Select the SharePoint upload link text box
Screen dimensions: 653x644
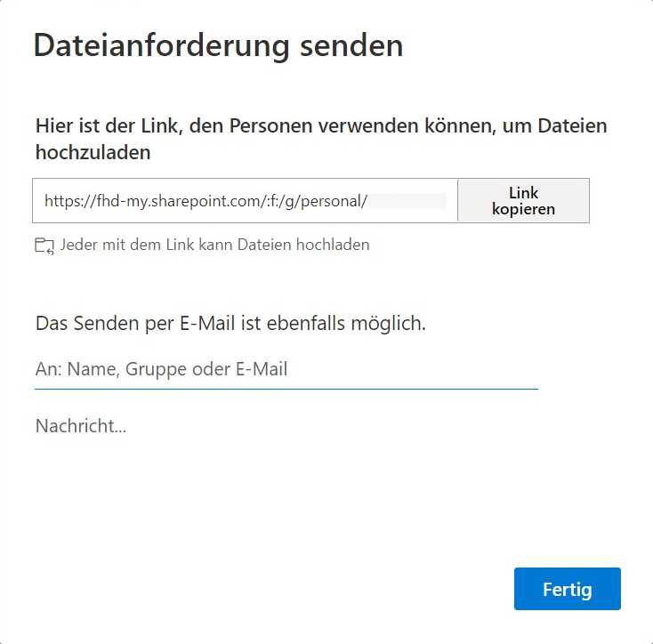pyautogui.click(x=245, y=201)
